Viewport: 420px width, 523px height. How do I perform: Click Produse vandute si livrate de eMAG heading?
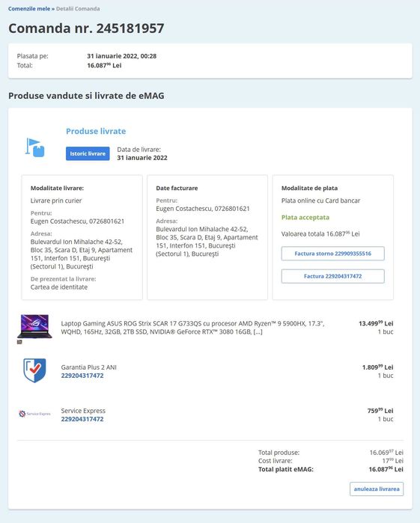click(x=86, y=96)
